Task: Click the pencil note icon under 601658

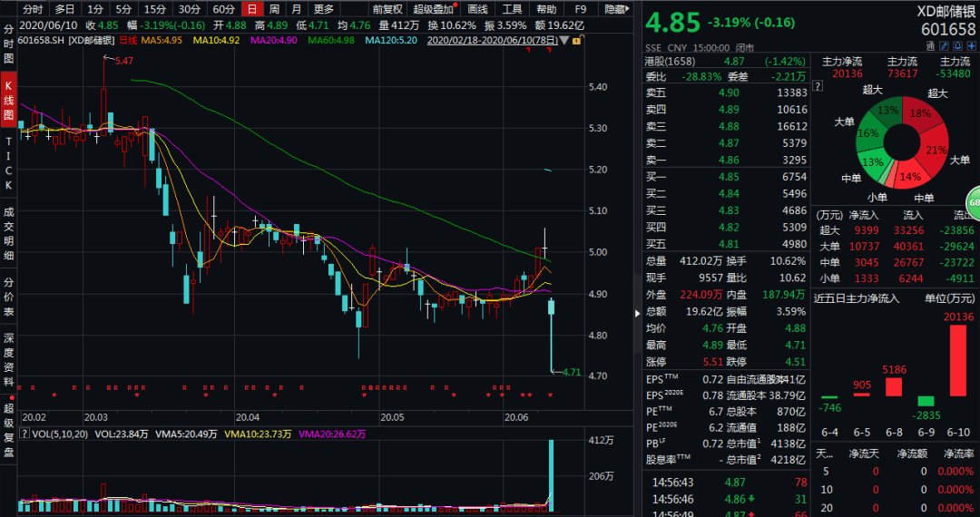Action: click(x=944, y=46)
